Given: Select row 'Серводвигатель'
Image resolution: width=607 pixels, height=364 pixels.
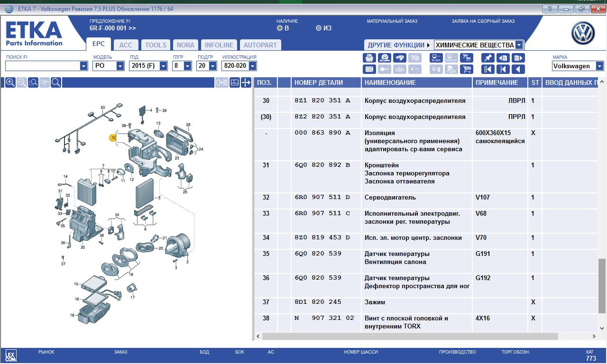Looking at the screenshot, I should point(390,197).
